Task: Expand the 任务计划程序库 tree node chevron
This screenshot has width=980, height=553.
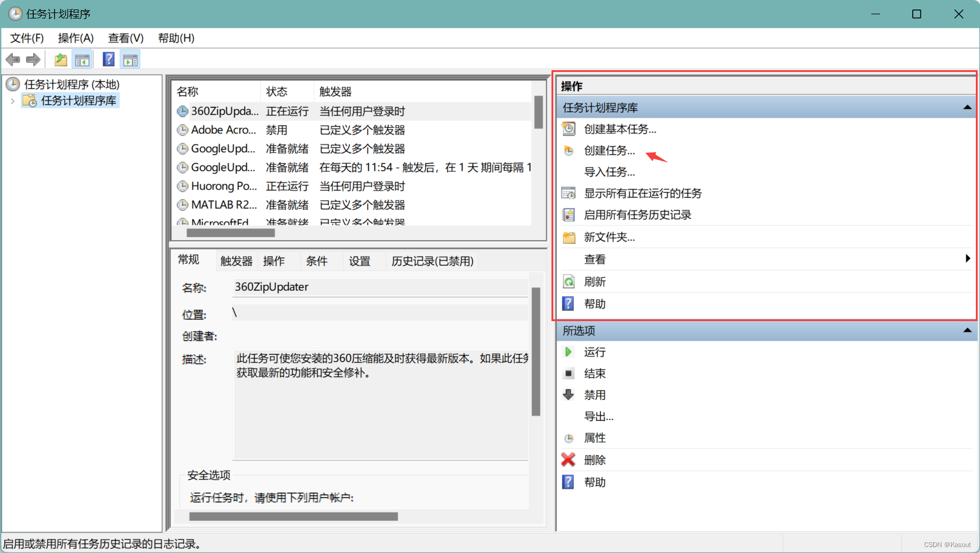Action: tap(12, 101)
